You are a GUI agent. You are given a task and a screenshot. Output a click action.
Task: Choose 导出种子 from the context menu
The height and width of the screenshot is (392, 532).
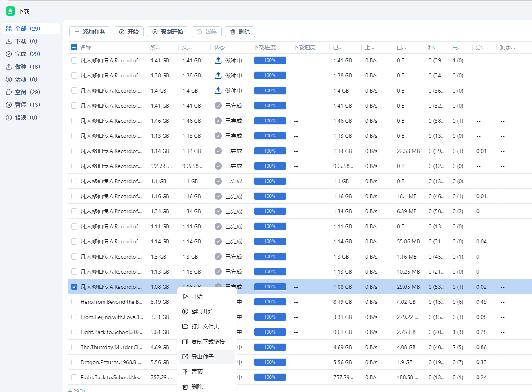pyautogui.click(x=203, y=357)
